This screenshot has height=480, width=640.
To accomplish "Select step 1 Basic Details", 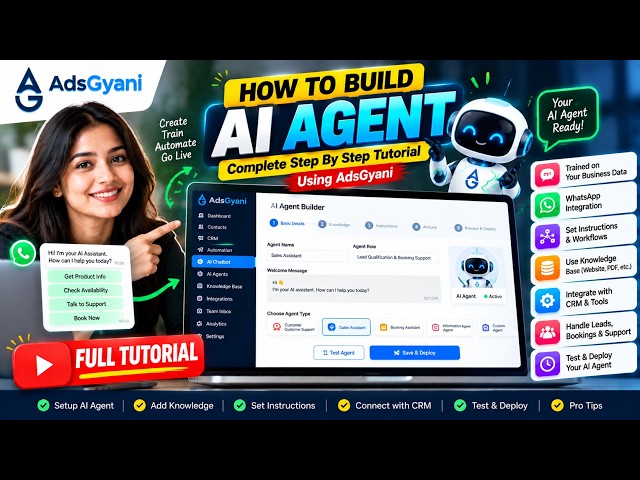I will pos(288,223).
